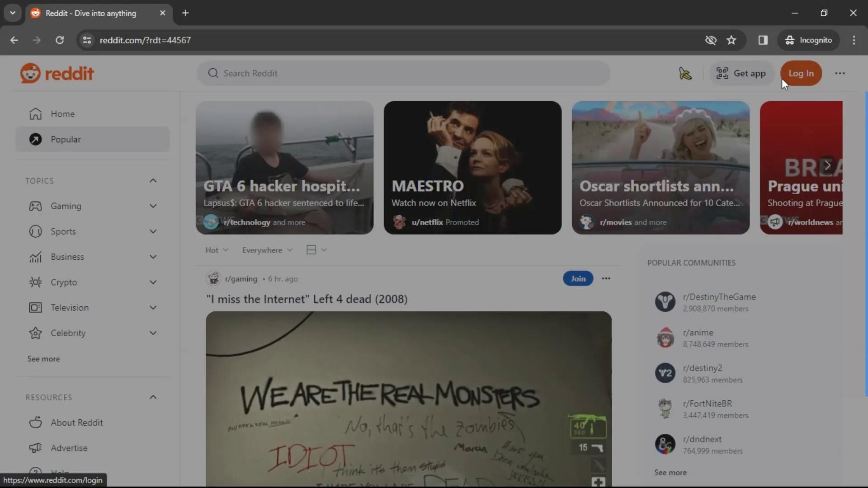The width and height of the screenshot is (868, 488).
Task: Click the third-party cookies blocked eye icon
Action: [711, 40]
